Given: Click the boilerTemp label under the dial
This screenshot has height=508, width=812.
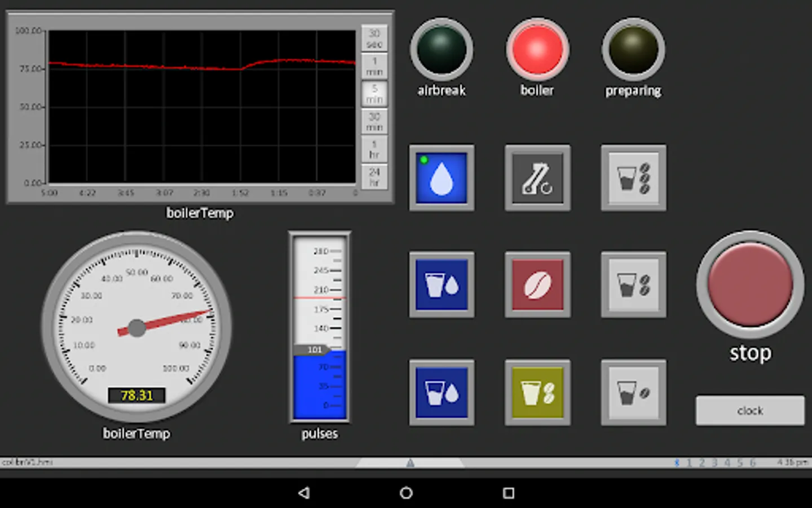Looking at the screenshot, I should pyautogui.click(x=136, y=433).
